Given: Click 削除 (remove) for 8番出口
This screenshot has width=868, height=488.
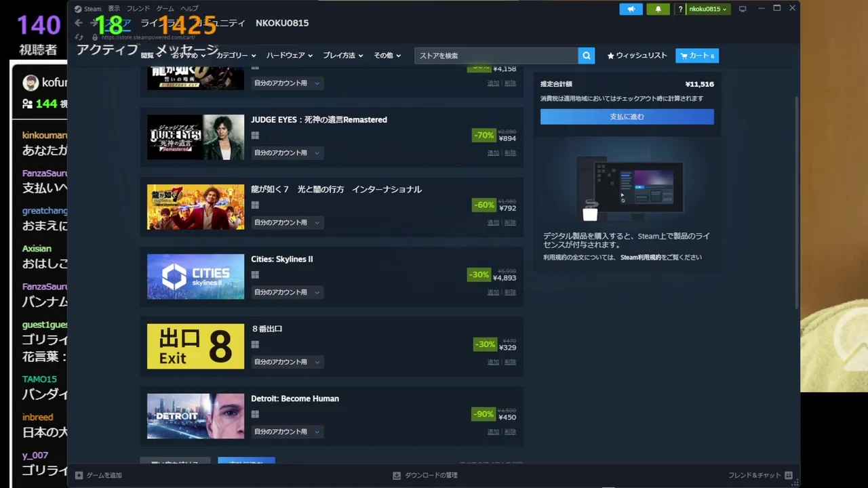Looking at the screenshot, I should (510, 363).
